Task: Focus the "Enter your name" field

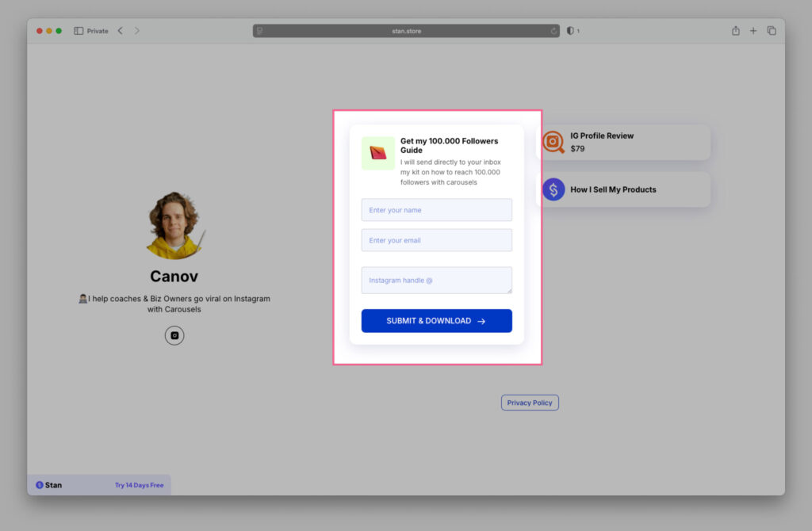Action: [x=436, y=210]
